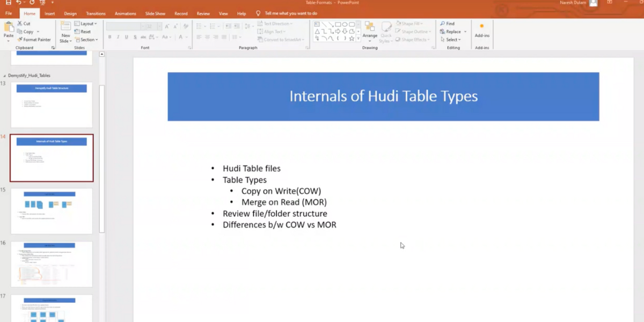Open the Slide Show tab
This screenshot has width=644, height=322.
coord(155,13)
